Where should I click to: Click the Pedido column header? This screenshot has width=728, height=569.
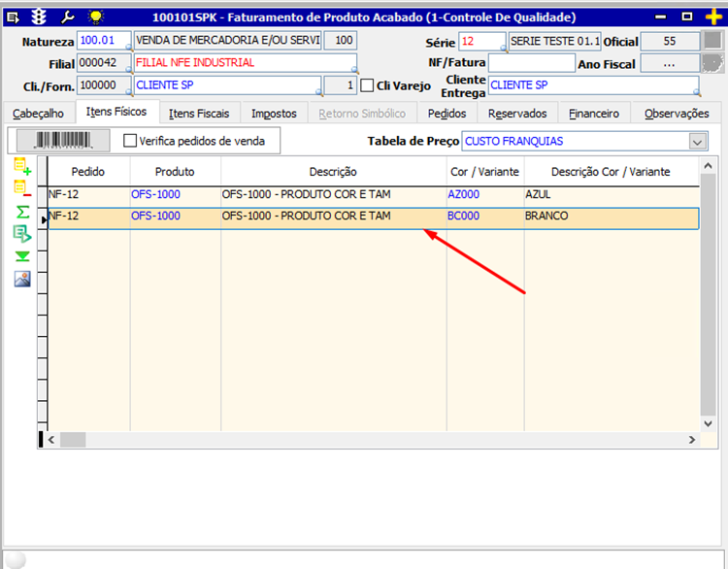click(x=88, y=172)
